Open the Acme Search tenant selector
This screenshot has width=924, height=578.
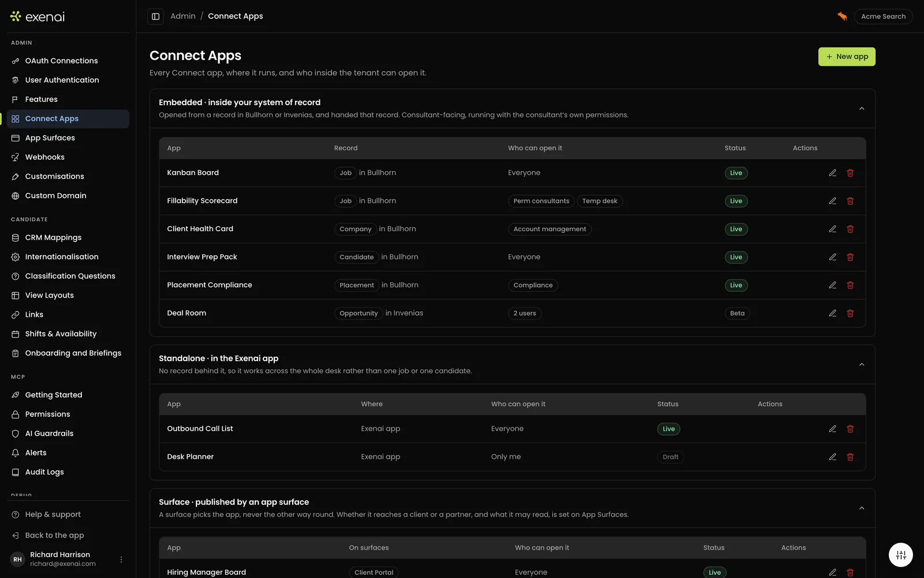point(883,16)
